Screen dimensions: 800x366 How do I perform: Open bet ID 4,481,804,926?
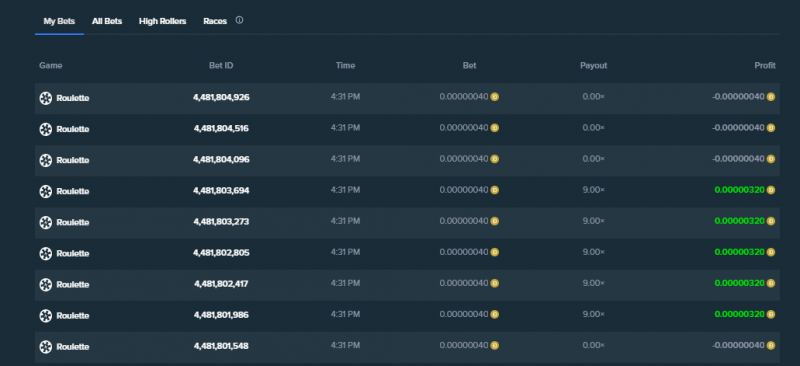221,97
